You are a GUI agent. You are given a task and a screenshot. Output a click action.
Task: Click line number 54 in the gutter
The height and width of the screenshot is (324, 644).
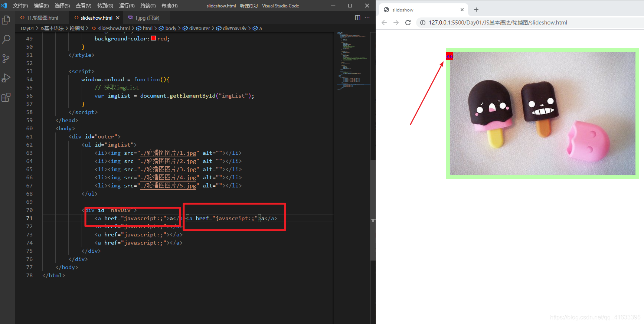pos(29,79)
